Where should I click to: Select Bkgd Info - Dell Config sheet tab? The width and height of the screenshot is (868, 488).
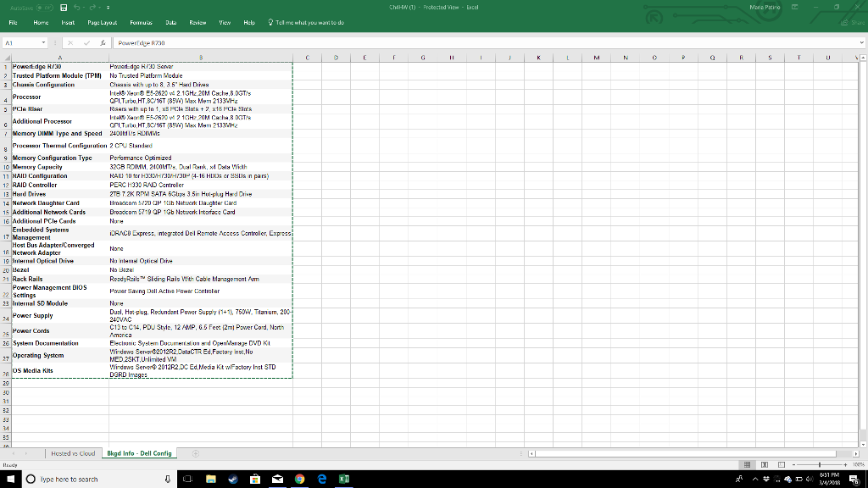[x=139, y=453]
